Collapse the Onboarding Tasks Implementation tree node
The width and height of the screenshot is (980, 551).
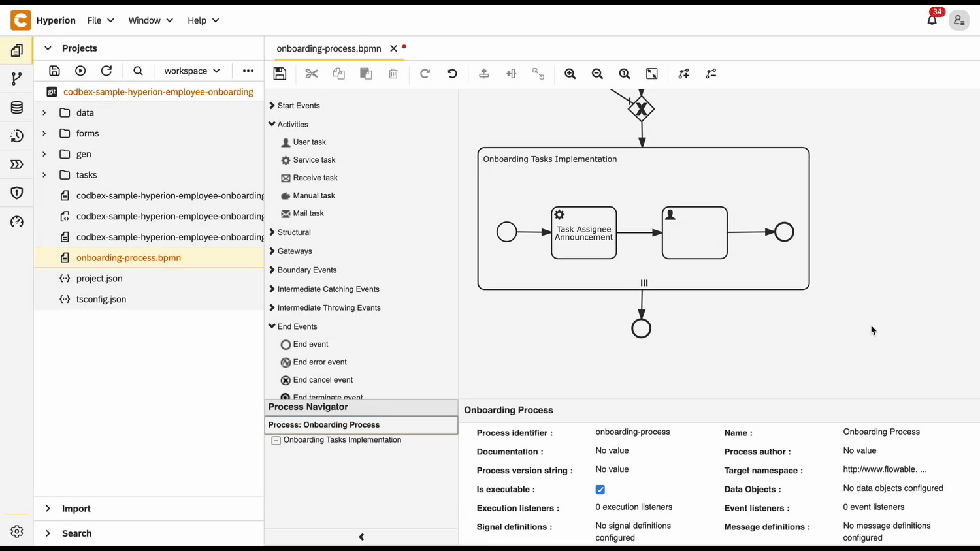pyautogui.click(x=276, y=439)
